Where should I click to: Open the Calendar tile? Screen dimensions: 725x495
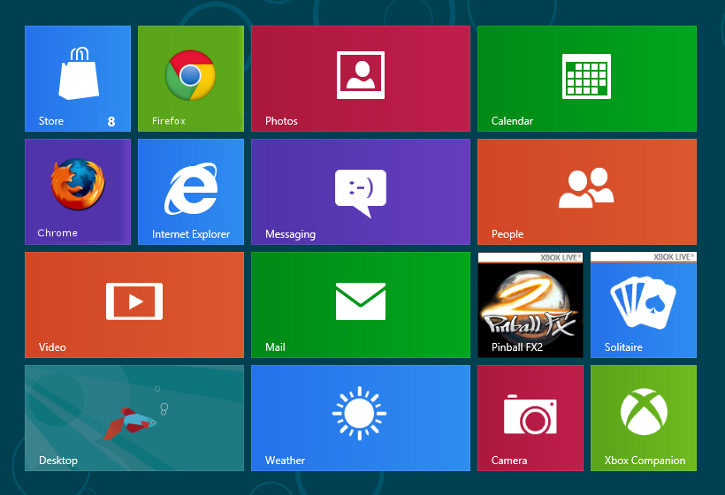click(x=587, y=79)
